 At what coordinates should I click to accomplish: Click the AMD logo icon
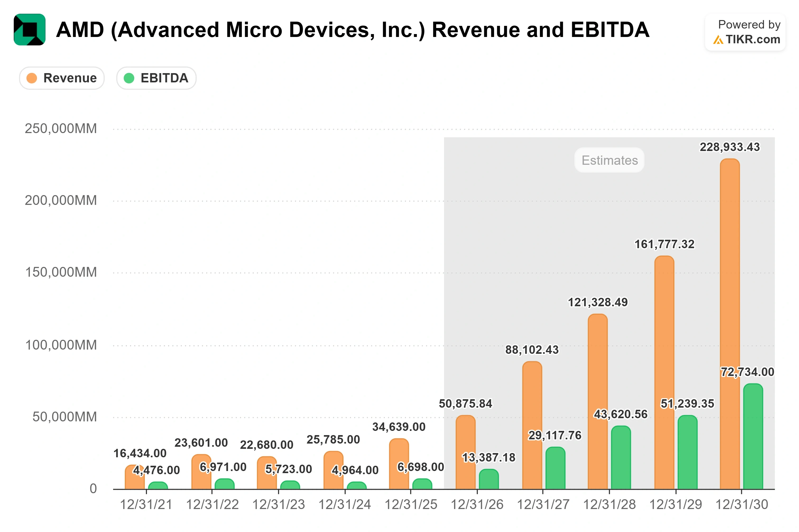(30, 30)
